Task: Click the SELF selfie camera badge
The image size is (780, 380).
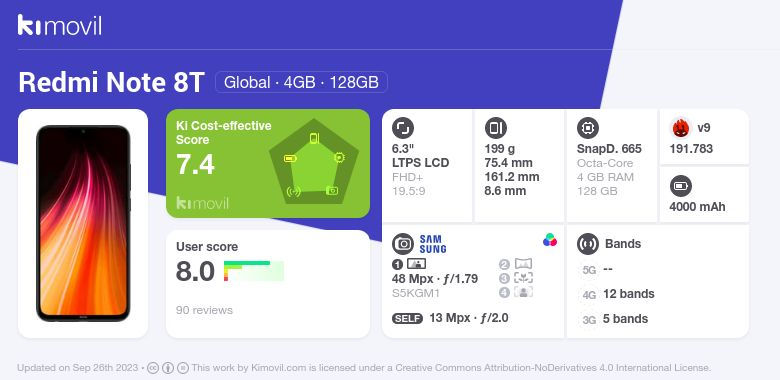Action: [x=407, y=318]
